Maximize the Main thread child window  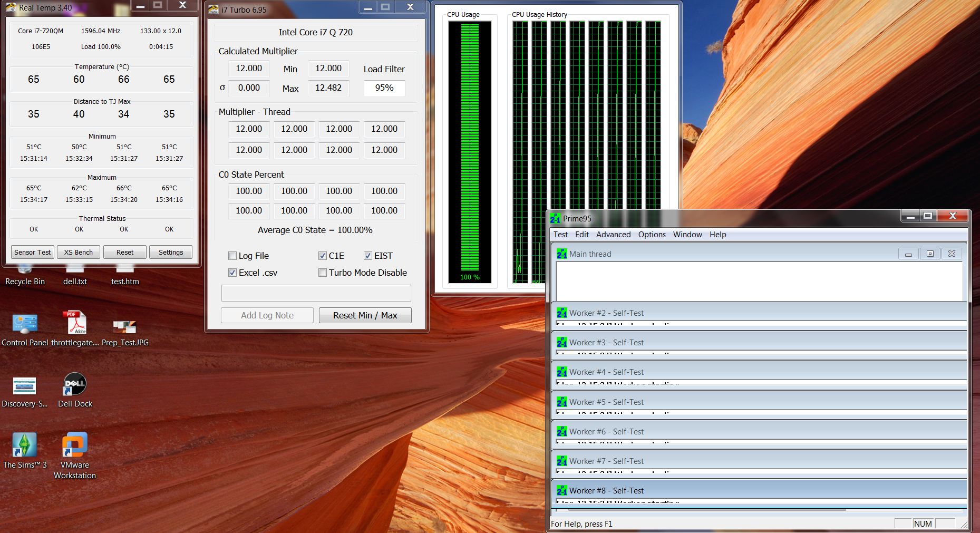point(930,254)
